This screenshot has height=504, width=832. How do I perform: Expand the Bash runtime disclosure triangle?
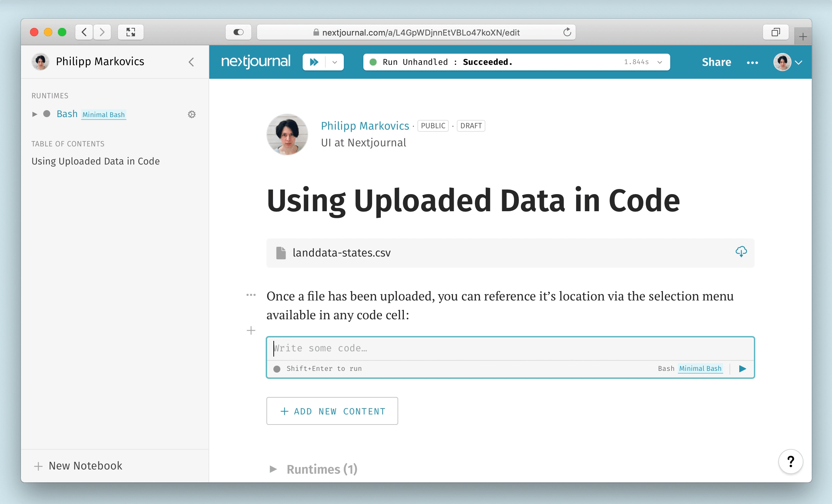coord(35,114)
